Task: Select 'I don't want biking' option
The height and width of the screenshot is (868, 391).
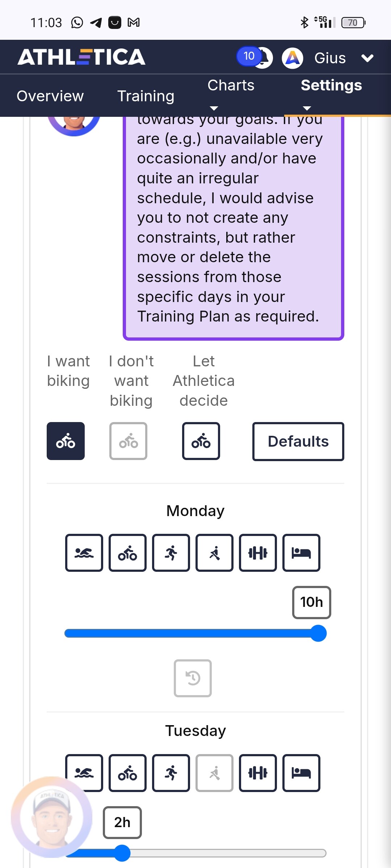Action: (x=128, y=441)
